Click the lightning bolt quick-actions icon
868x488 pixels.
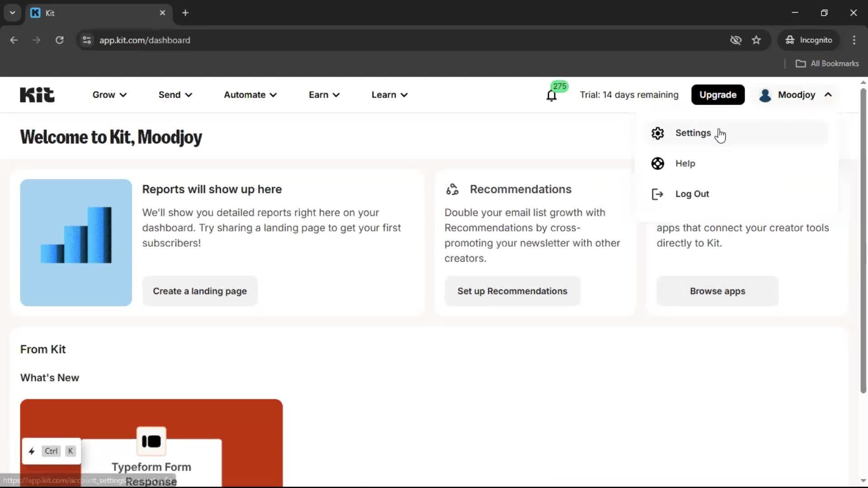click(x=32, y=451)
